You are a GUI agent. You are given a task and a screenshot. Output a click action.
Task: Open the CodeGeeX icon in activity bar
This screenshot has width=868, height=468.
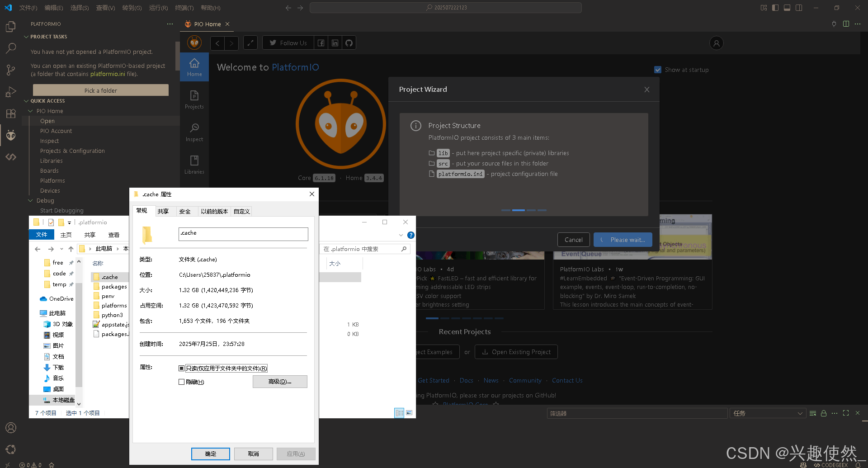[11, 157]
